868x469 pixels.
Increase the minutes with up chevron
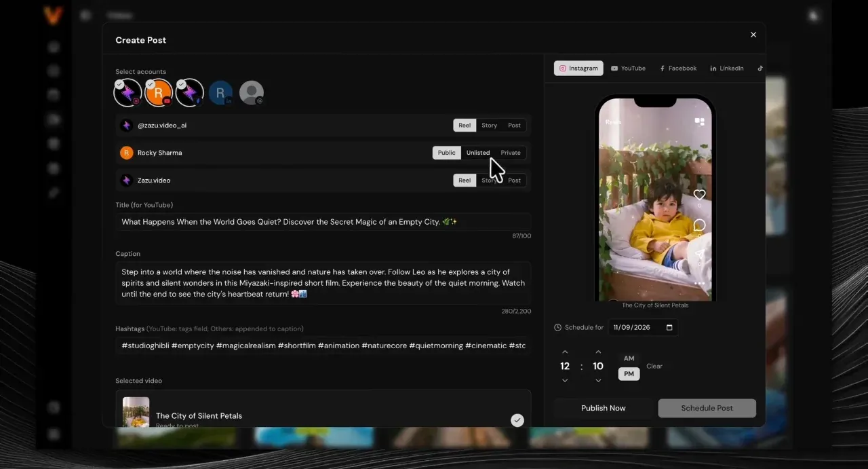click(x=598, y=352)
